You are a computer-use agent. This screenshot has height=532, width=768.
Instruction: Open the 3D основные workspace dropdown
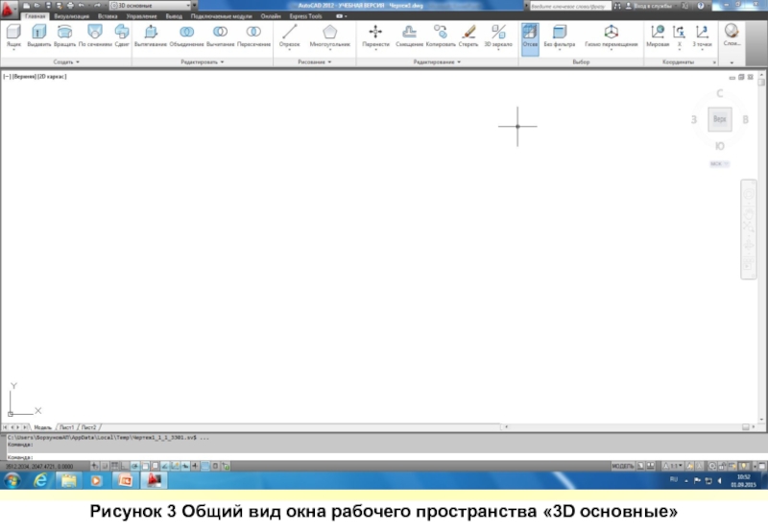pos(151,5)
